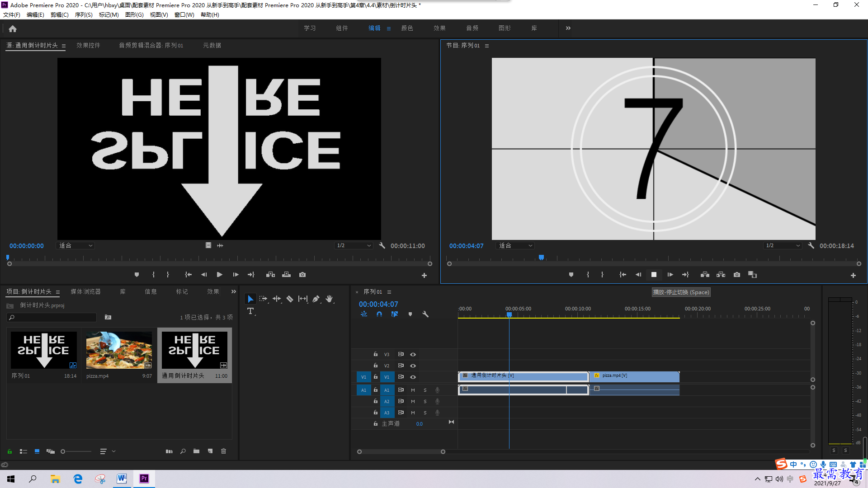Open source monitor settings wrench
Screen dimensions: 868x488
click(382, 246)
